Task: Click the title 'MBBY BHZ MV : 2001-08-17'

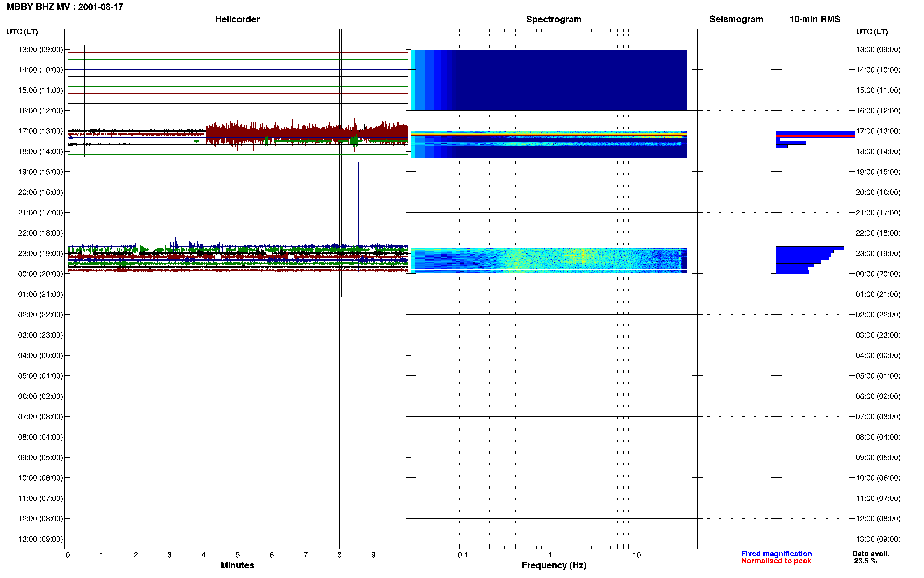Action: pyautogui.click(x=65, y=7)
